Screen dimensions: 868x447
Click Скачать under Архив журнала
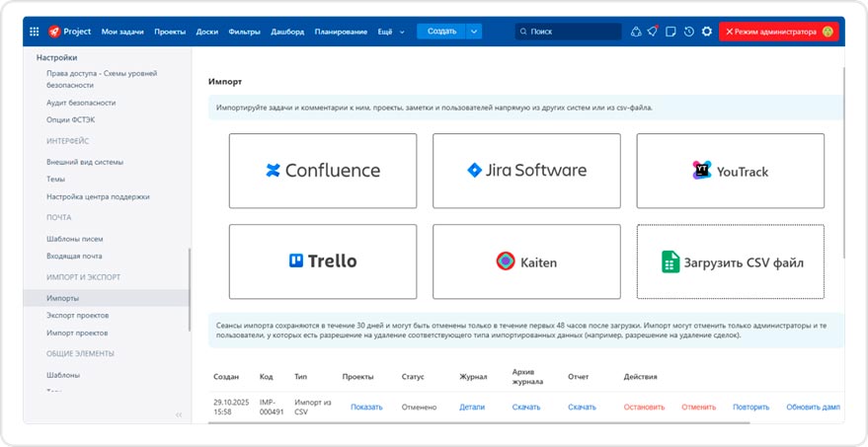tap(526, 408)
